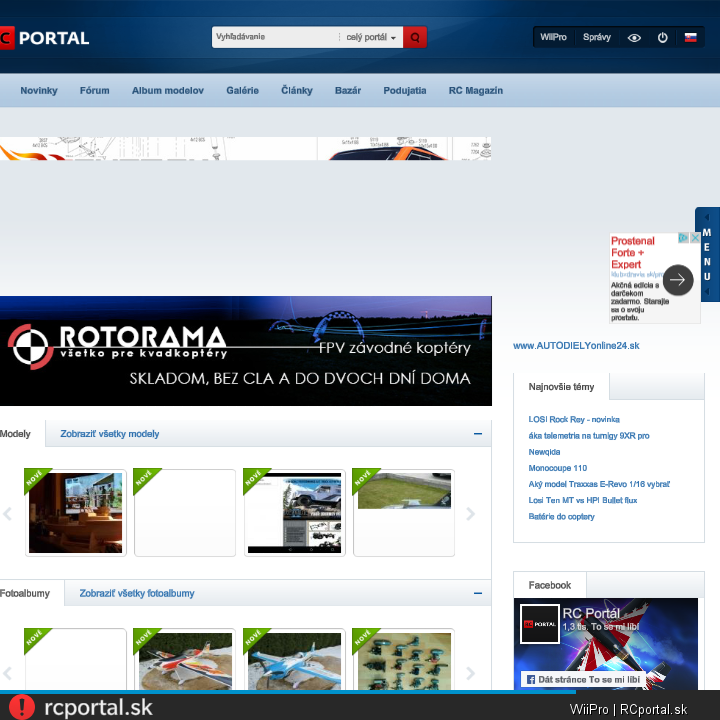
Task: Show next fotoalbumy with right arrow
Action: point(470,673)
